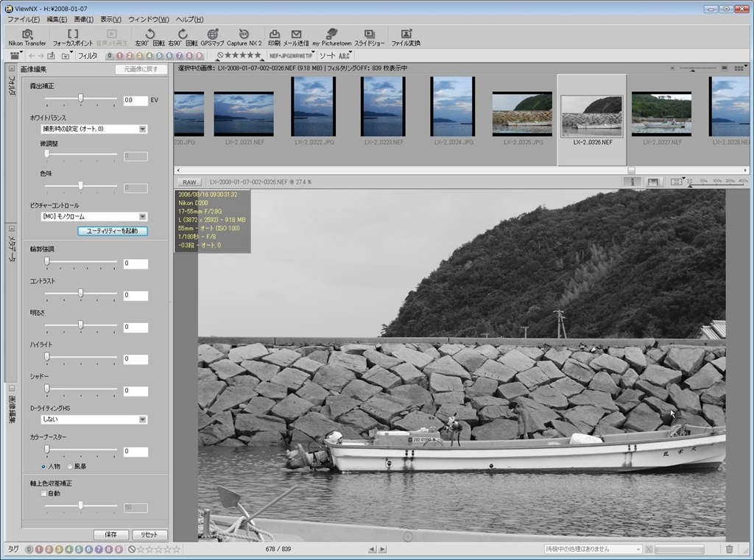Click the コントラスト slider handle

81,294
